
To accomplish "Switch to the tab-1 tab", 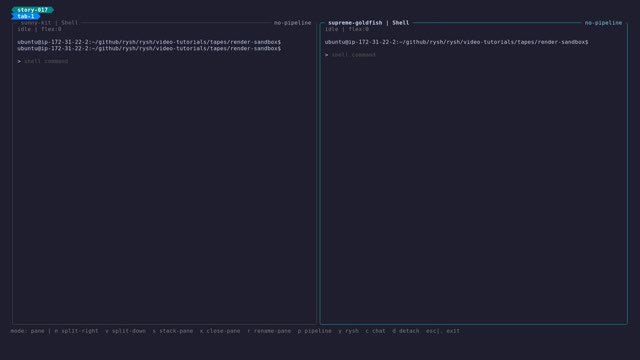I will [26, 16].
